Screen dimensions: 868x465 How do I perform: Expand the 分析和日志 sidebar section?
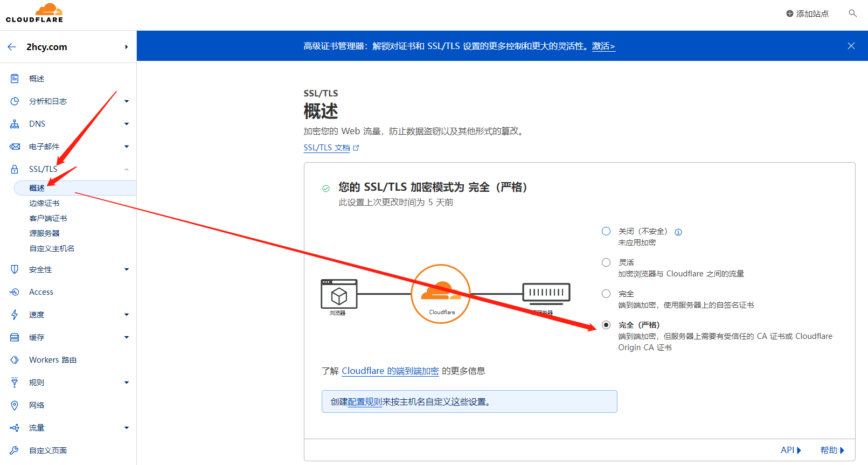[127, 101]
